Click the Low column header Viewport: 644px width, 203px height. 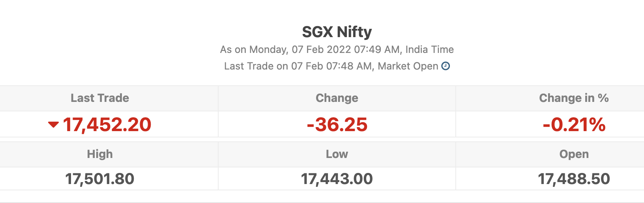click(337, 154)
